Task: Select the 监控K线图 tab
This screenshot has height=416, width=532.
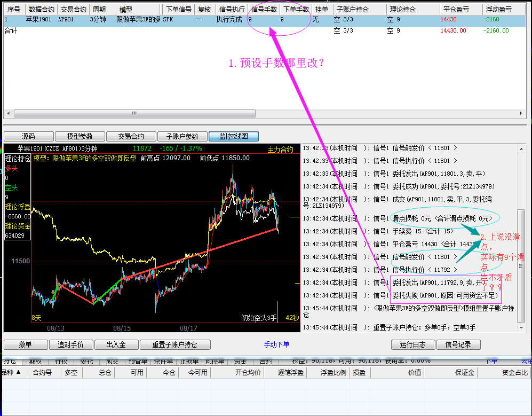Action: [x=234, y=136]
